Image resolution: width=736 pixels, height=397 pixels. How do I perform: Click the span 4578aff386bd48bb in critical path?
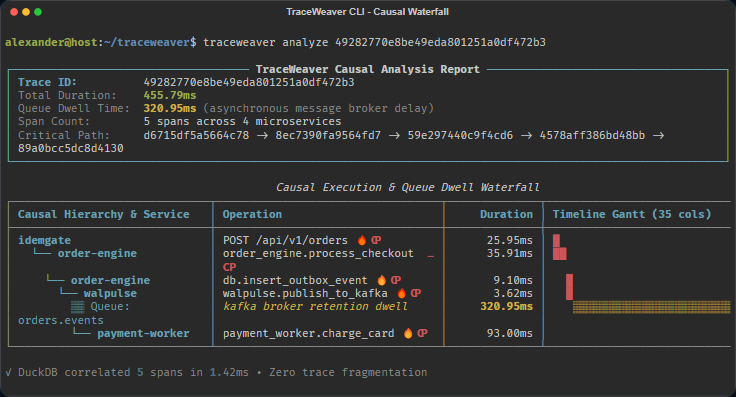coord(592,135)
